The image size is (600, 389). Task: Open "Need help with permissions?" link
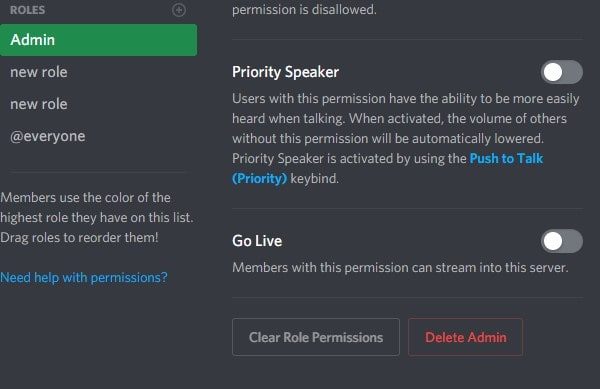pos(84,277)
